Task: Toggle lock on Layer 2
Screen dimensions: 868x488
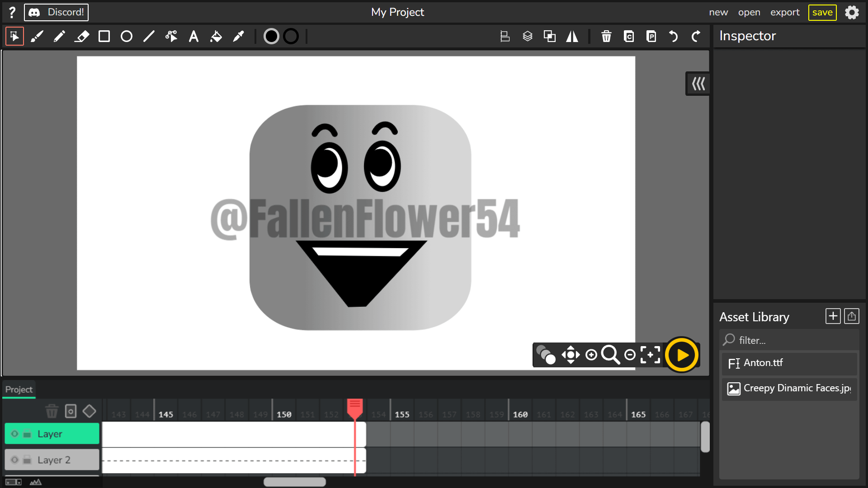Action: click(27, 460)
